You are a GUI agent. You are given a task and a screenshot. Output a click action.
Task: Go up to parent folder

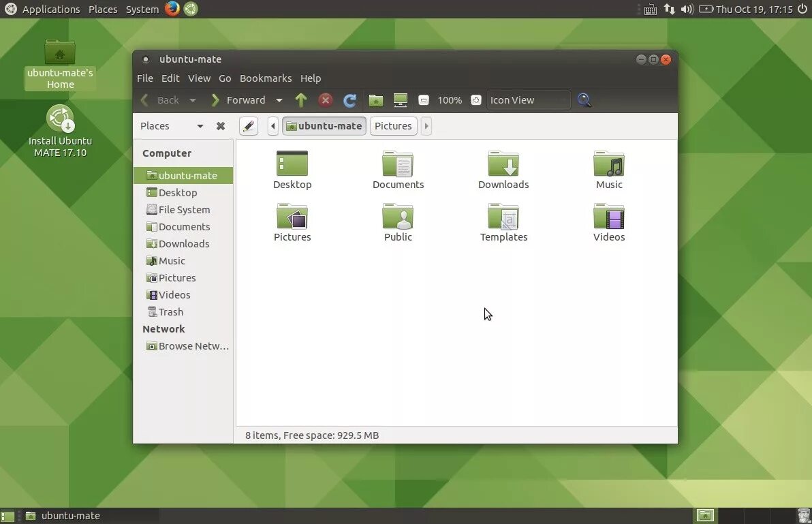click(301, 100)
